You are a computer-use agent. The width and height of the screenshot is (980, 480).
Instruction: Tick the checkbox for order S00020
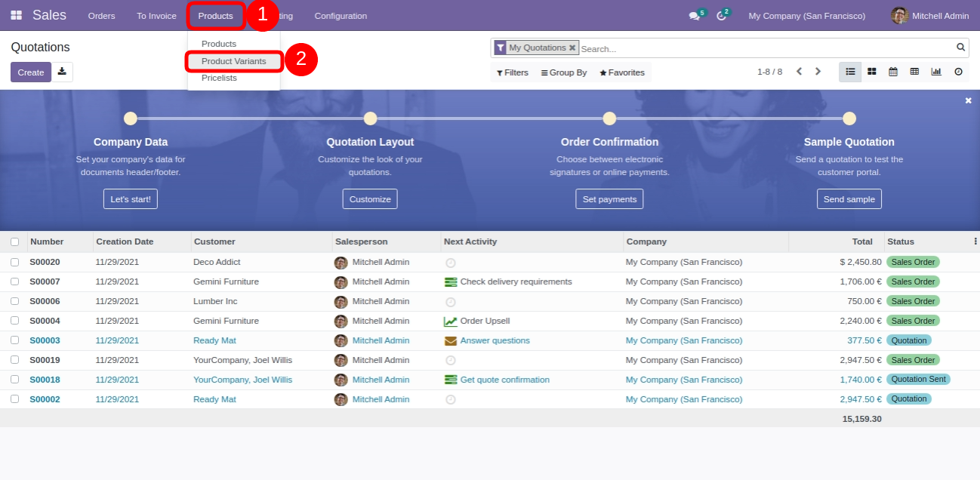click(x=14, y=262)
